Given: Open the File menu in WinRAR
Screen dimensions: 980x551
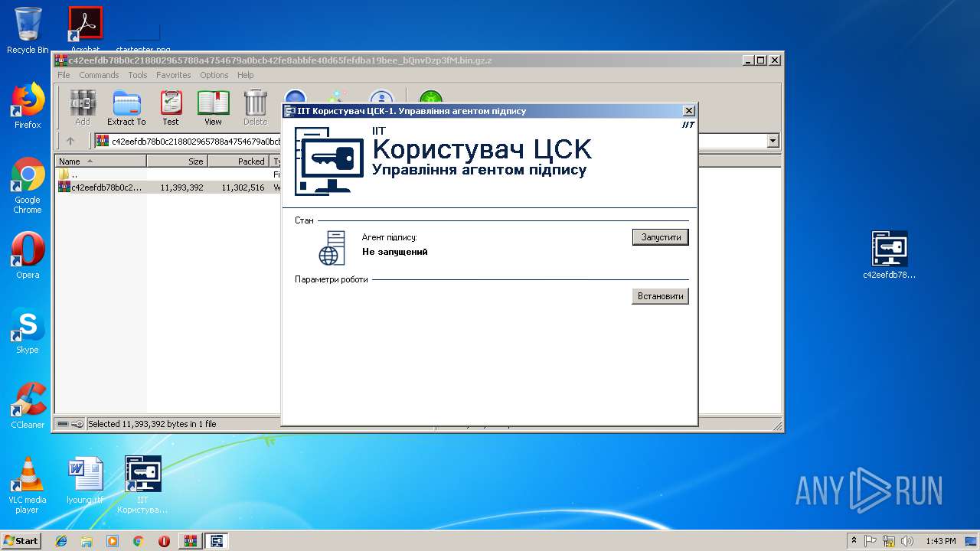Looking at the screenshot, I should click(x=64, y=75).
